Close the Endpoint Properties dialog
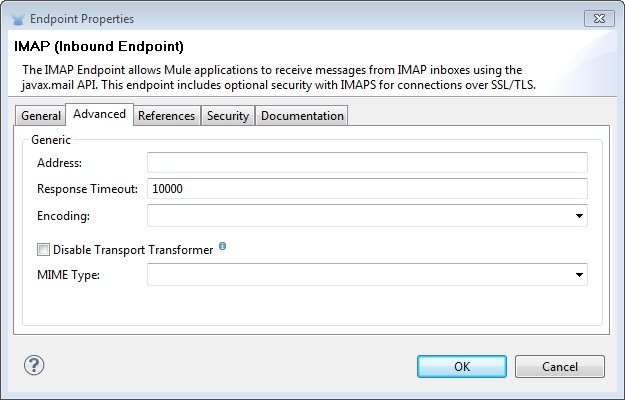 (x=600, y=18)
